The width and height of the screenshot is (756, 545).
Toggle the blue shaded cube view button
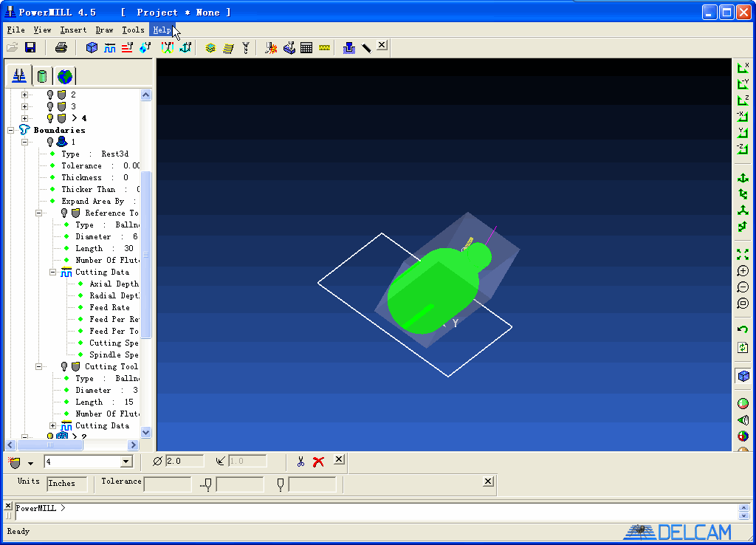pos(743,376)
